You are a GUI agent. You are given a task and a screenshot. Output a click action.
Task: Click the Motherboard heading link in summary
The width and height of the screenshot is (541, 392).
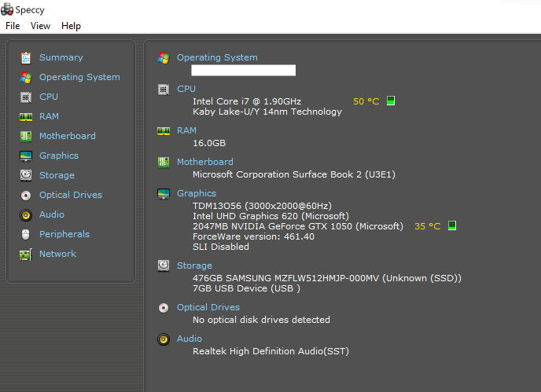click(x=205, y=162)
